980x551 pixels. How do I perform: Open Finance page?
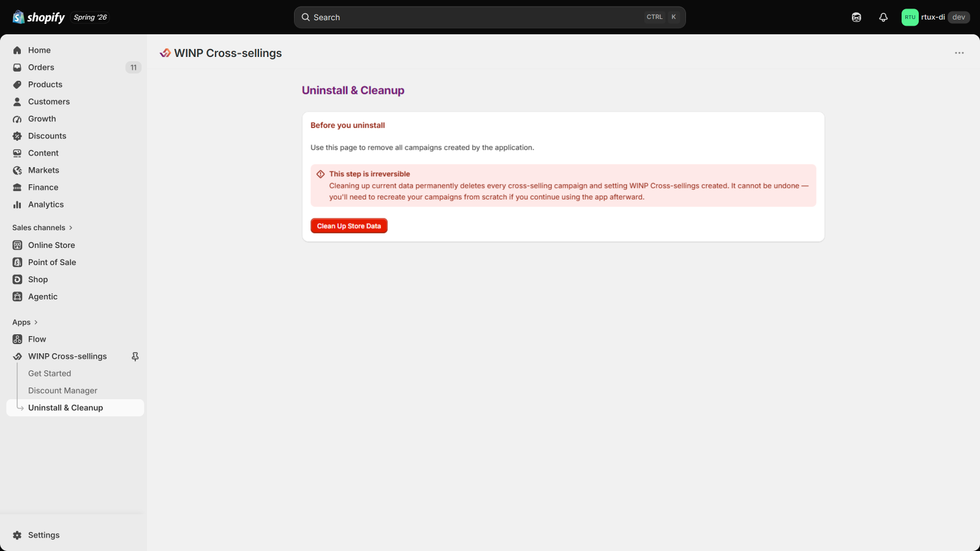(75, 187)
